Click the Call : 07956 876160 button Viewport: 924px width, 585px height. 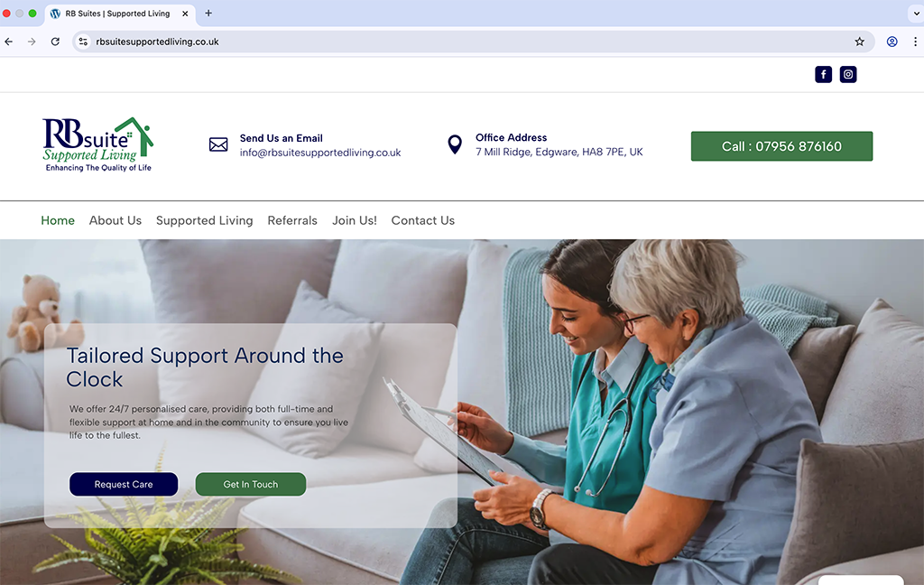coord(781,146)
